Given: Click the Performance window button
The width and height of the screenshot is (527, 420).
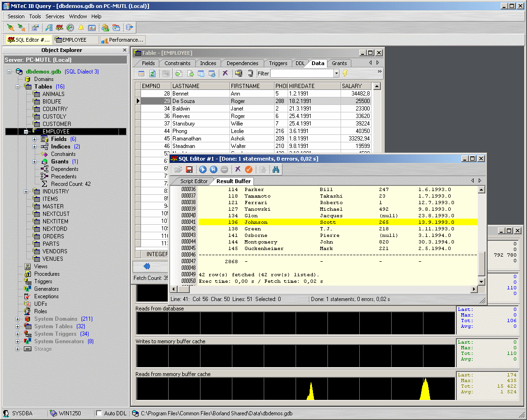Looking at the screenshot, I should pyautogui.click(x=123, y=40).
